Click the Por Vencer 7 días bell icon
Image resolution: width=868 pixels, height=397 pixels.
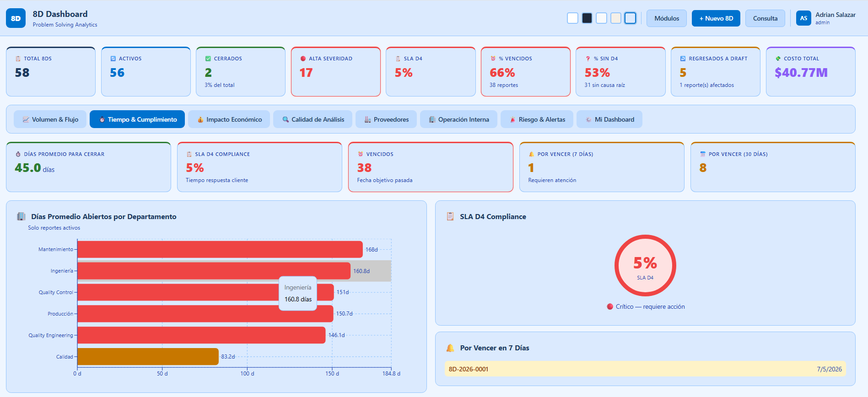pyautogui.click(x=532, y=154)
